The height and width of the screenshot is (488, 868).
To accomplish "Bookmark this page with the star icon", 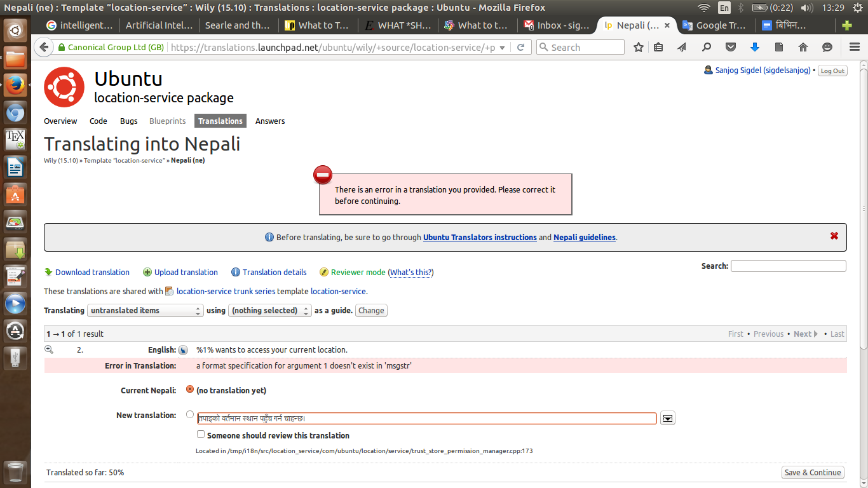I will tap(639, 48).
